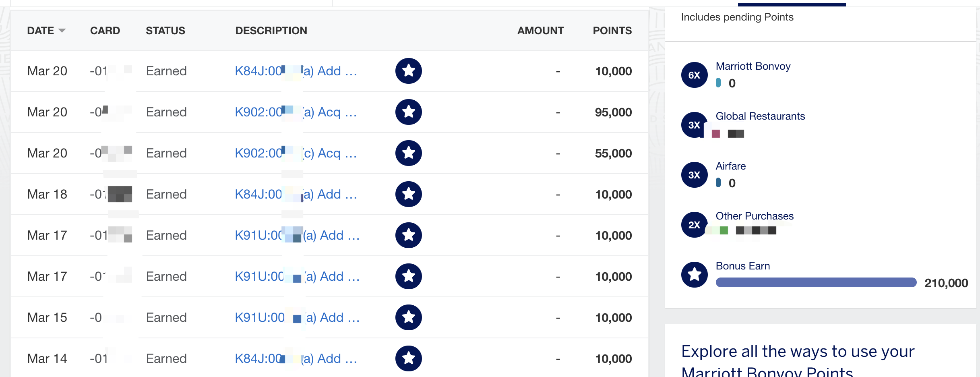The image size is (980, 377).
Task: Click the CARD column header
Action: click(x=105, y=31)
